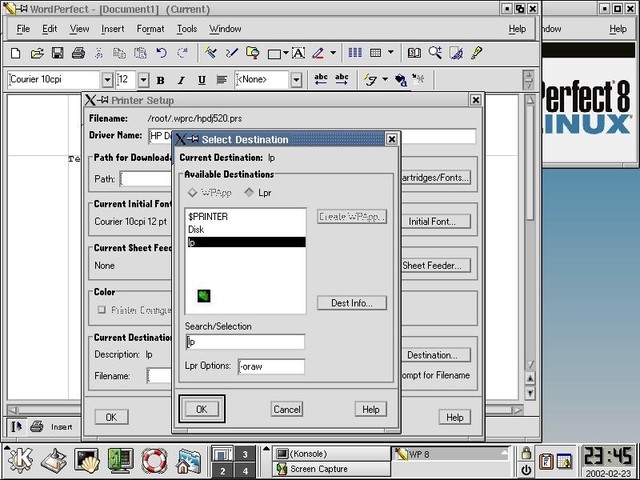The width and height of the screenshot is (640, 480).
Task: Click the Copy toolbar icon
Action: pos(119,53)
